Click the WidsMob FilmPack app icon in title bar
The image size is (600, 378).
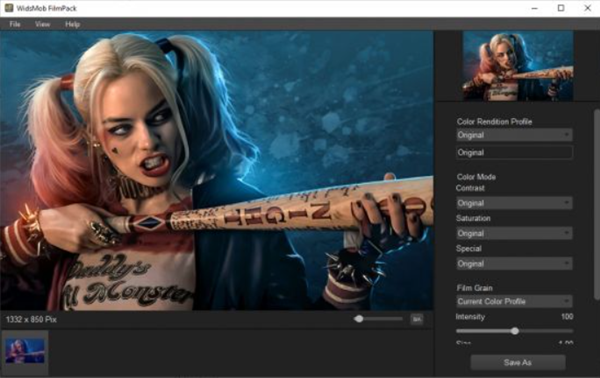pos(9,8)
